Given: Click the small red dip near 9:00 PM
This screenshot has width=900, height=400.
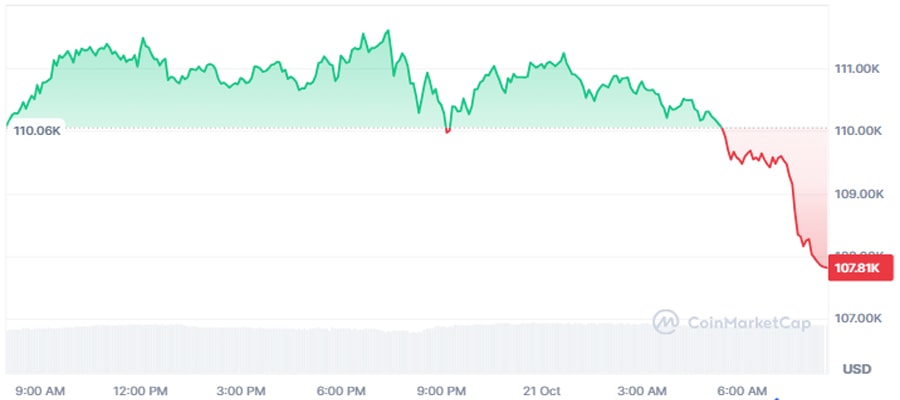Looking at the screenshot, I should click(447, 130).
